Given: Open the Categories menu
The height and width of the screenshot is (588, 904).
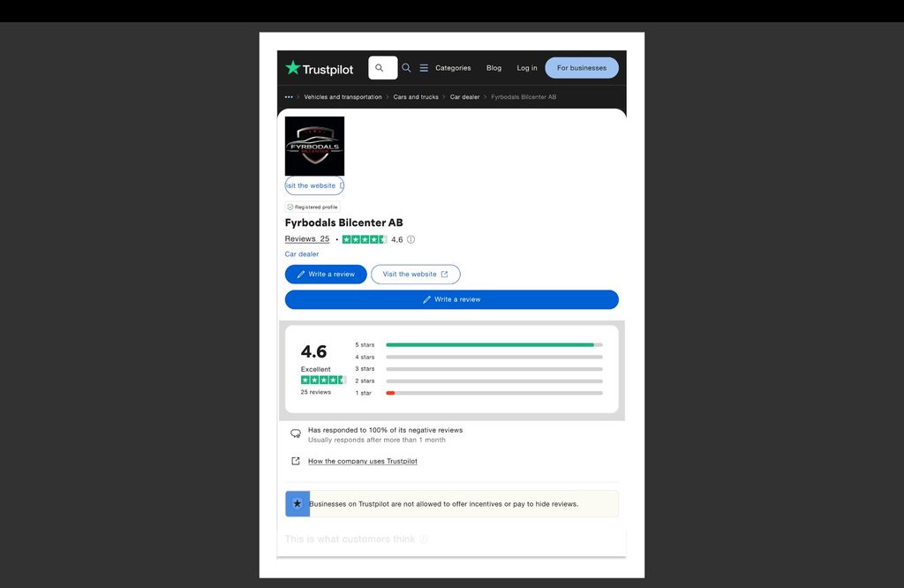Looking at the screenshot, I should pyautogui.click(x=453, y=68).
